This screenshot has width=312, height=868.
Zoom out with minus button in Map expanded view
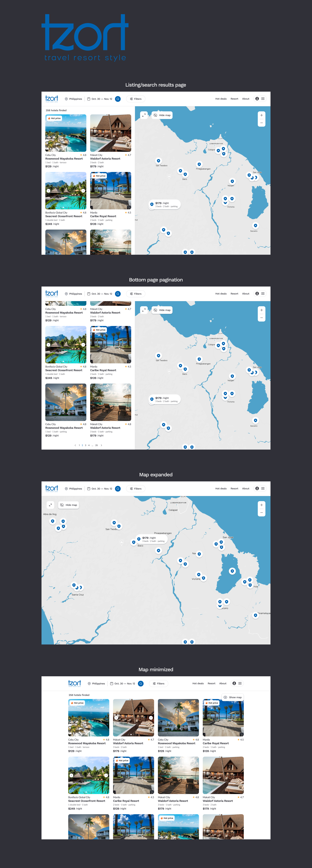[x=261, y=512]
